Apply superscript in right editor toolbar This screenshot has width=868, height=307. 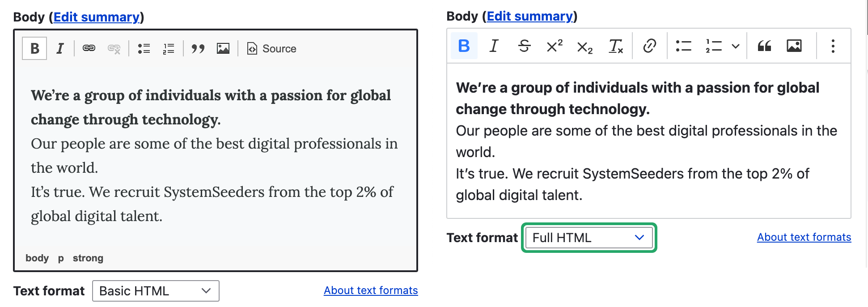(555, 46)
